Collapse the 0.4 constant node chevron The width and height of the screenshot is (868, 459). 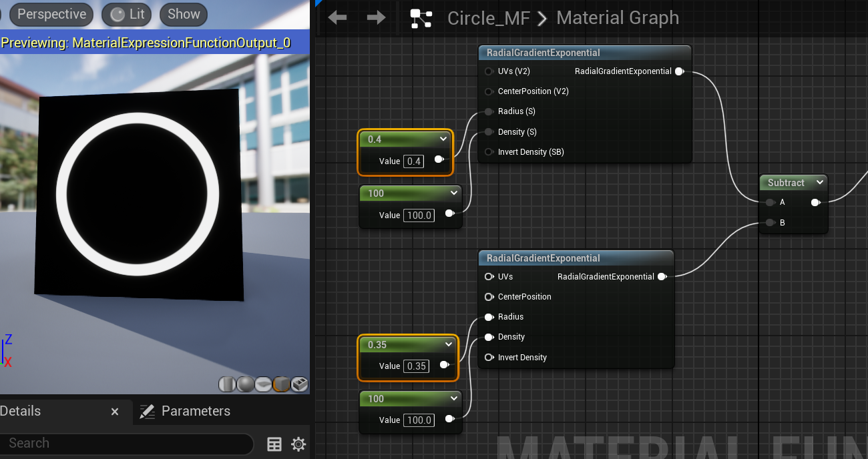click(x=443, y=139)
